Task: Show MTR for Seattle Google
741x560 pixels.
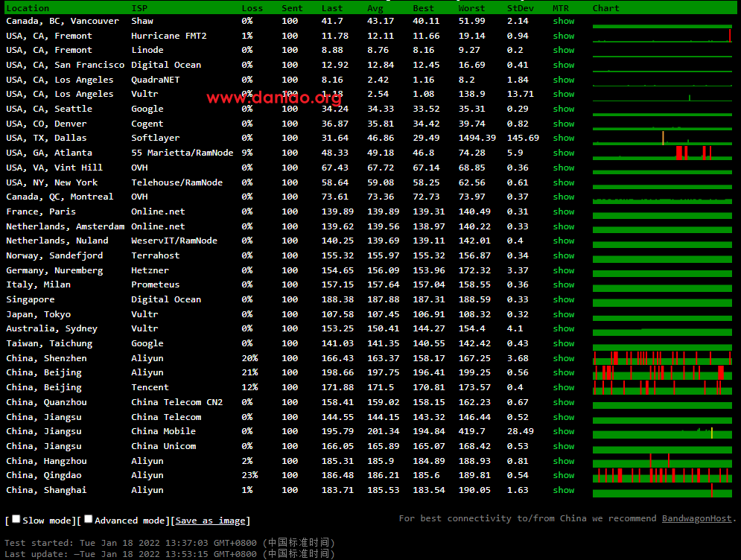Action: 564,109
